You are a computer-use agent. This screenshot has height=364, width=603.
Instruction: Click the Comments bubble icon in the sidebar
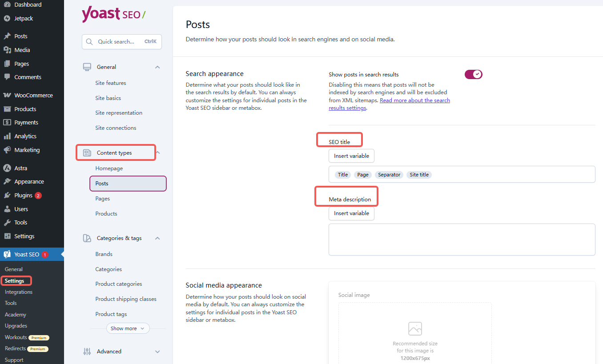(x=9, y=77)
